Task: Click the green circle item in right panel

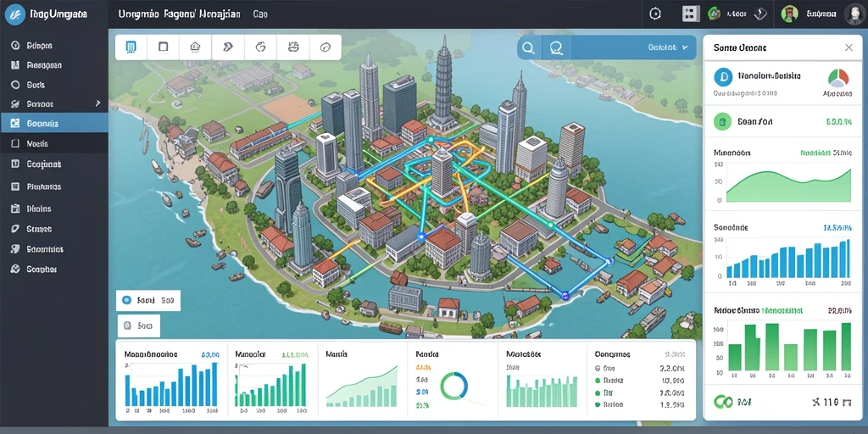Action: click(722, 121)
